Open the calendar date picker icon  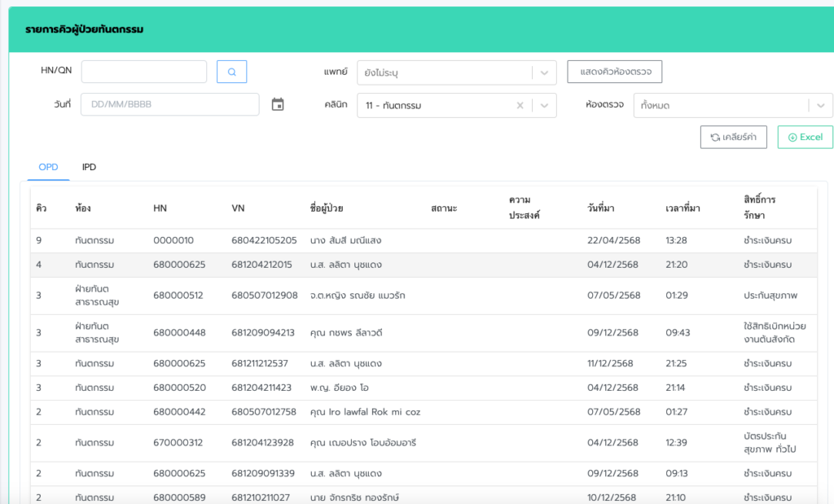(278, 104)
